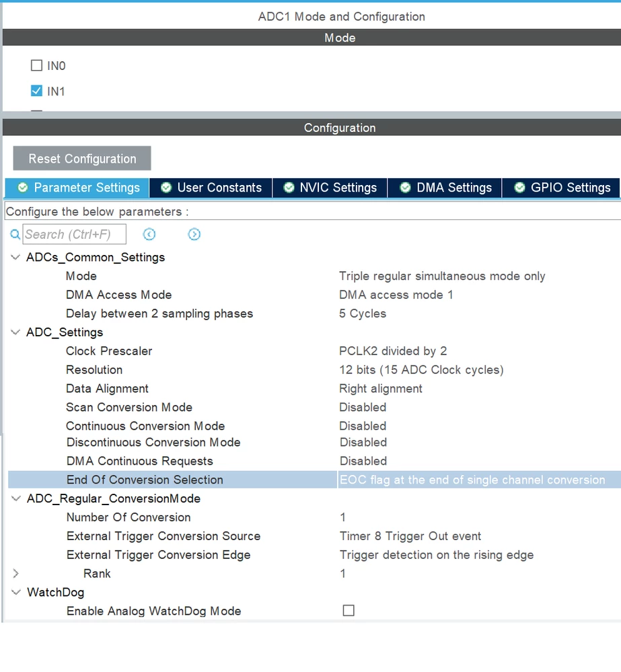Edit the Number Of Conversion value
This screenshot has height=672, width=621.
point(343,517)
